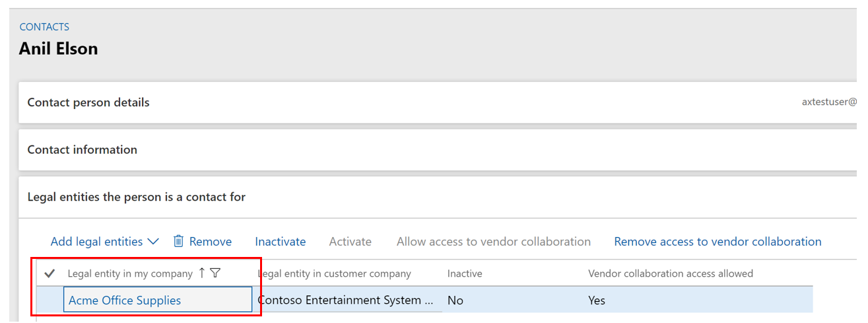Expand the Contact person details section
Viewport: 868px width, 323px height.
point(88,102)
